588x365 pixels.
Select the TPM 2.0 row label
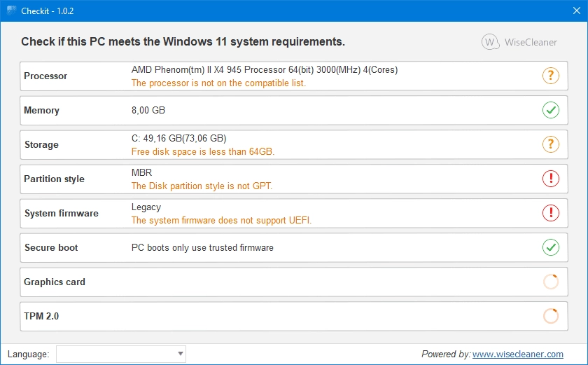point(41,316)
